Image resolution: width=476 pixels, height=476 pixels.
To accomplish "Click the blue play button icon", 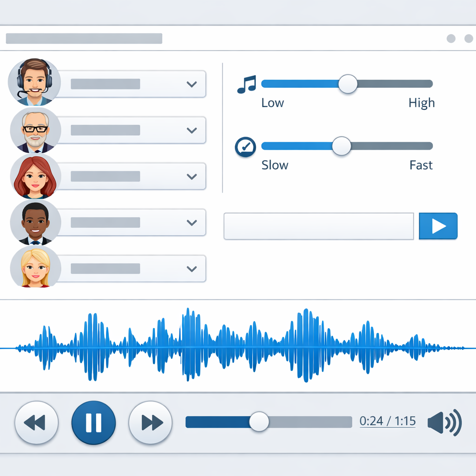I will (x=438, y=226).
